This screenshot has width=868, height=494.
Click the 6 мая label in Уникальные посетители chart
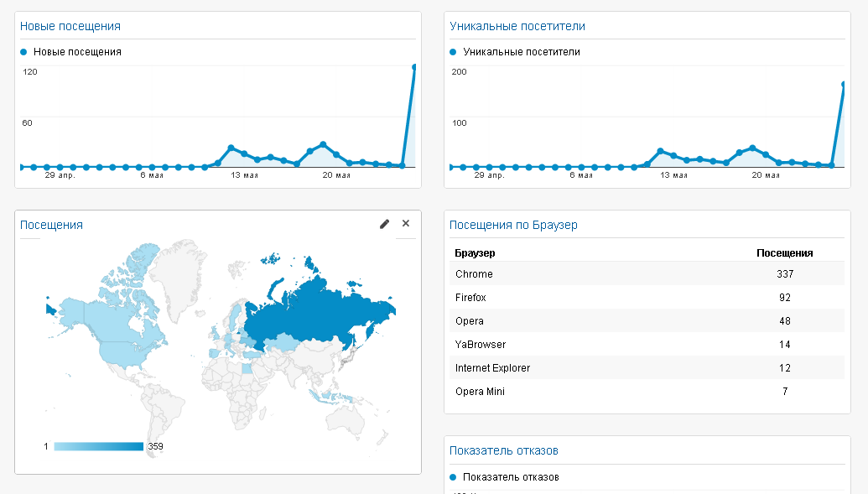point(581,175)
